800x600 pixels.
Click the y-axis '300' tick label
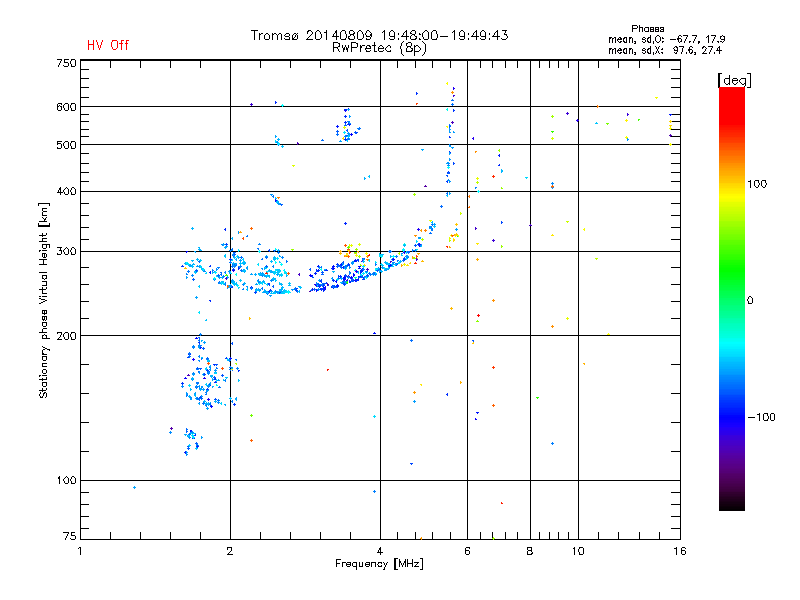[x=66, y=252]
